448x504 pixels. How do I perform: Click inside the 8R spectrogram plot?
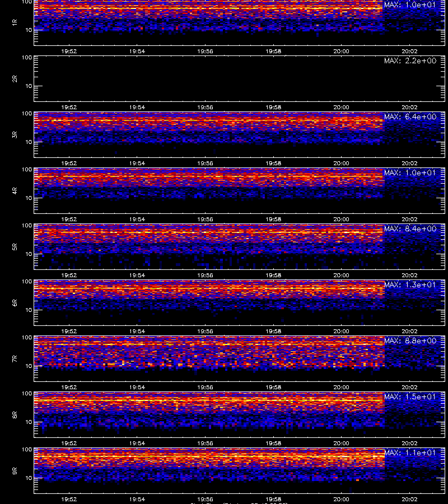pos(240,414)
